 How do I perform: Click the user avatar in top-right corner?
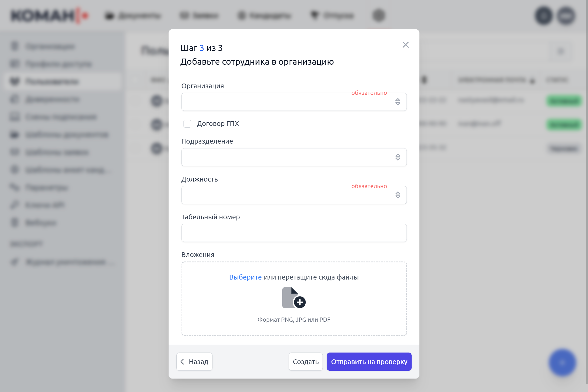tap(566, 15)
